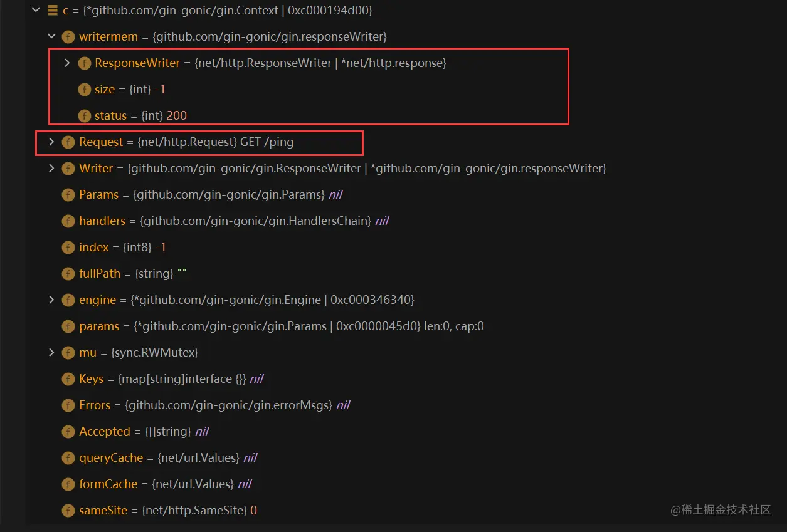Image resolution: width=787 pixels, height=532 pixels.
Task: Select the queryCache url.Values row
Action: click(x=160, y=458)
